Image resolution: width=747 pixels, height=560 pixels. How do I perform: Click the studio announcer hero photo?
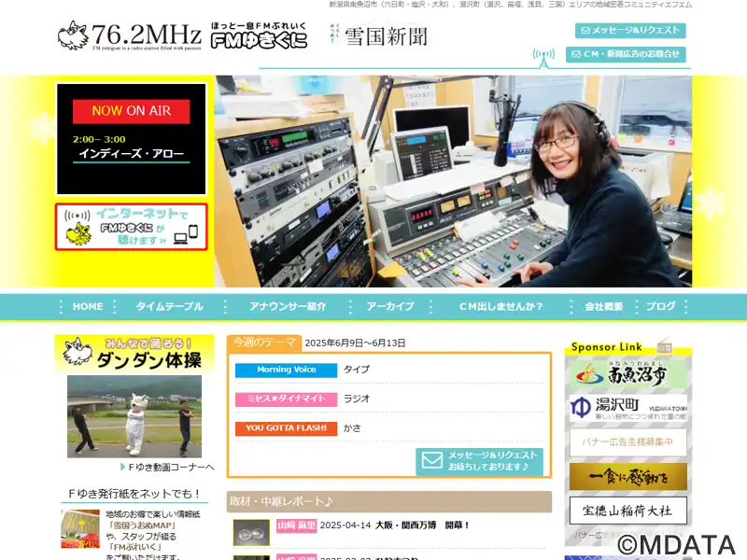453,181
